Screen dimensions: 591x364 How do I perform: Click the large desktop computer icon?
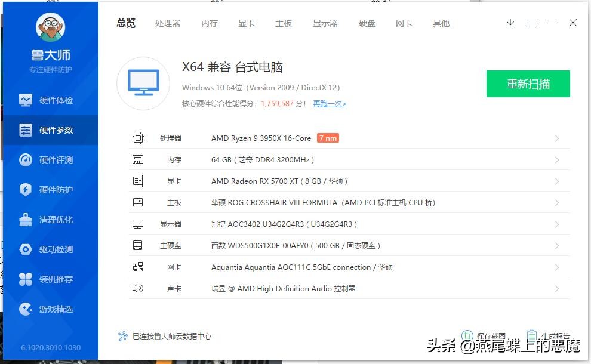click(143, 84)
